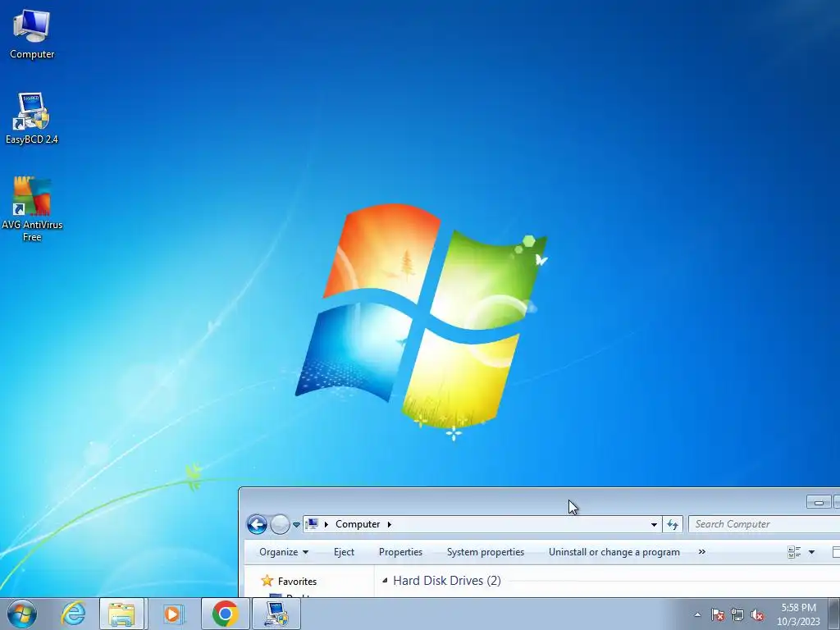This screenshot has width=840, height=630.
Task: Open the Windows Start menu orb
Action: [22, 614]
